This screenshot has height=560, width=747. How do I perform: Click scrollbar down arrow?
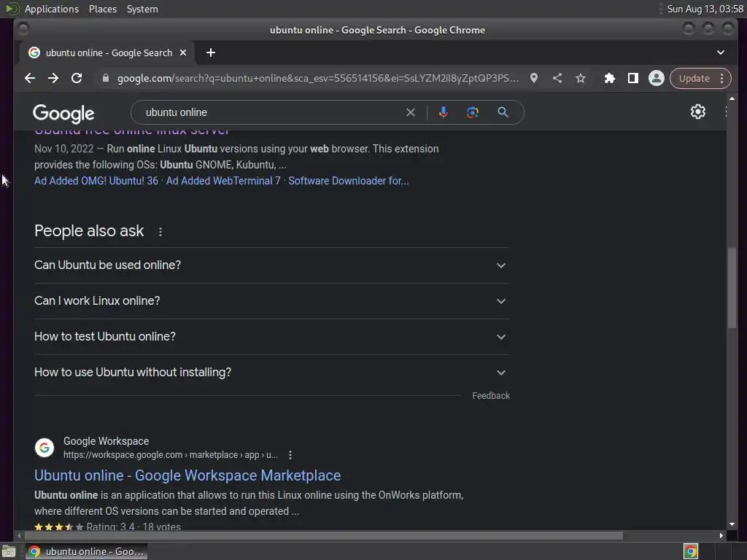(x=732, y=525)
